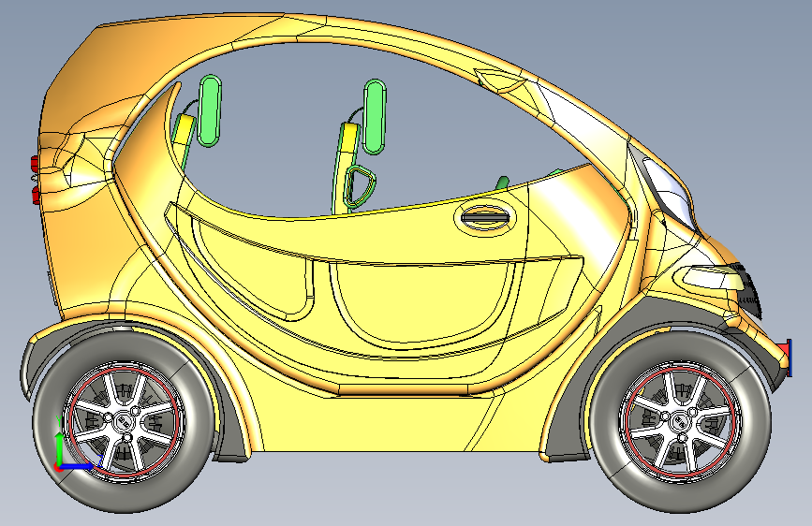Select the yellow front seat belt guide
Screen dimensions: 812x526
pyautogui.click(x=349, y=137)
